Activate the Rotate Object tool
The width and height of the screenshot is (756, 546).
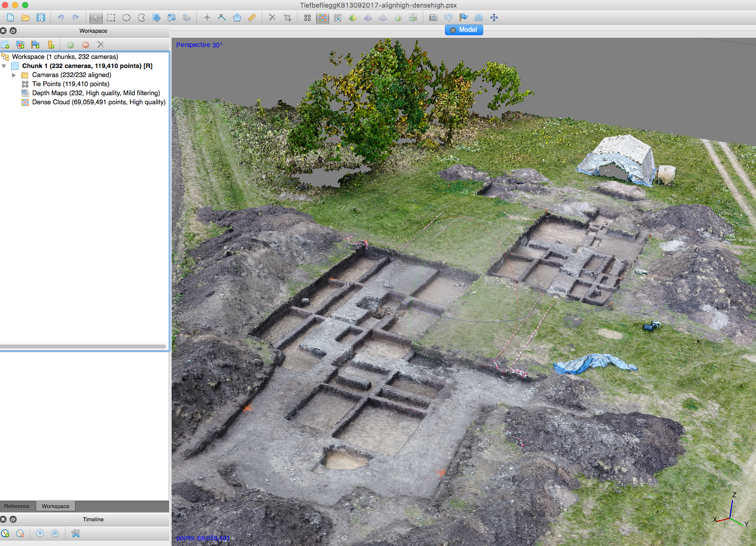(x=187, y=18)
